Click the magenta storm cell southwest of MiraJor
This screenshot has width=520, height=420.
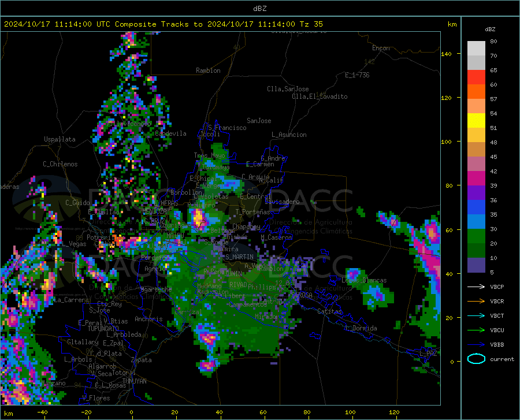208,339
